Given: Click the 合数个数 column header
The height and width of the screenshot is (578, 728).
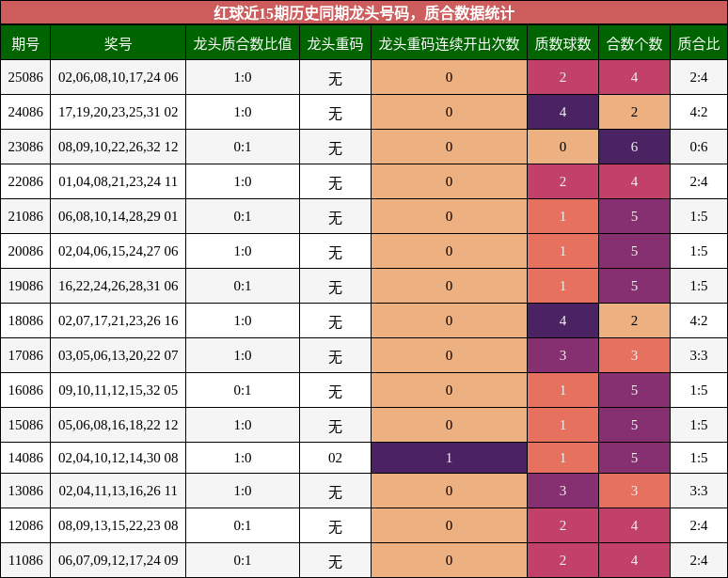Looking at the screenshot, I should (634, 43).
